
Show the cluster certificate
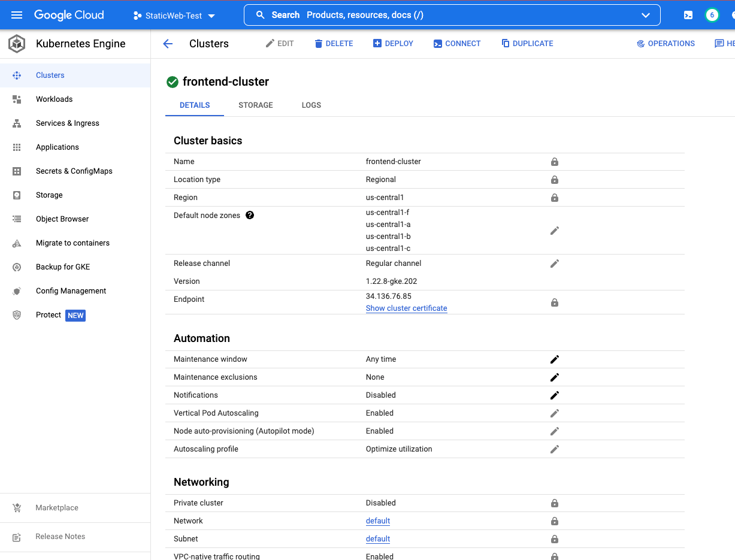406,308
